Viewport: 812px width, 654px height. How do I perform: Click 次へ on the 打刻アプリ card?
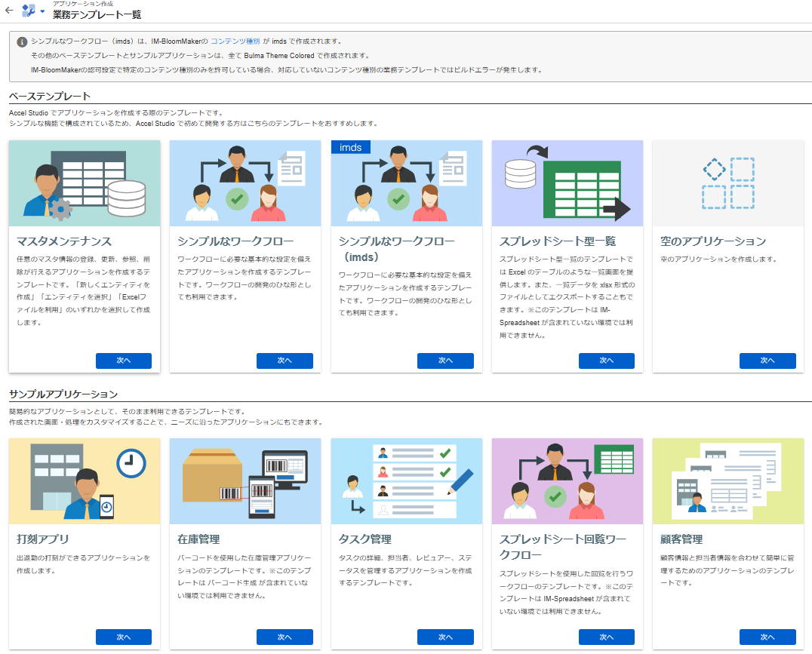pyautogui.click(x=123, y=637)
